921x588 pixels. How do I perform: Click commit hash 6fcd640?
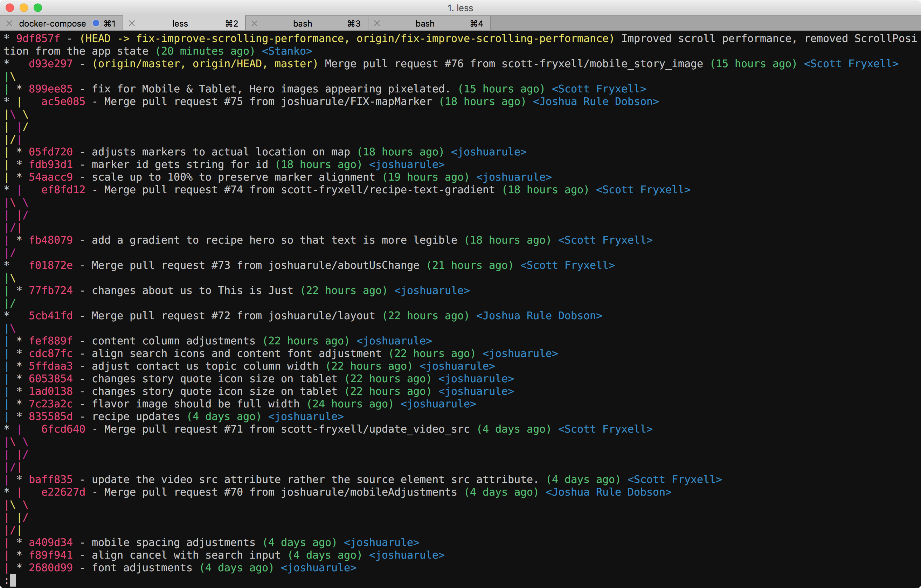pos(63,430)
